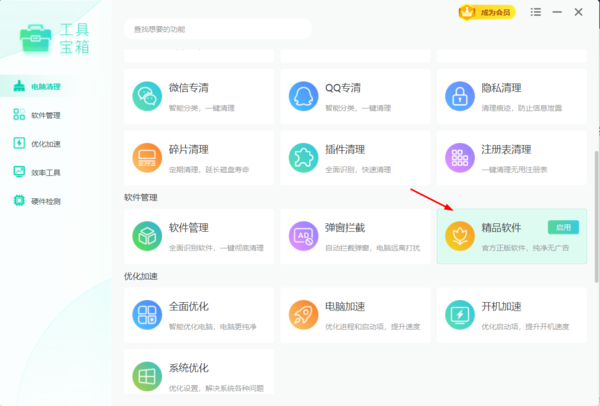Click the 碎片清理 title text
The width and height of the screenshot is (600, 406).
point(189,150)
